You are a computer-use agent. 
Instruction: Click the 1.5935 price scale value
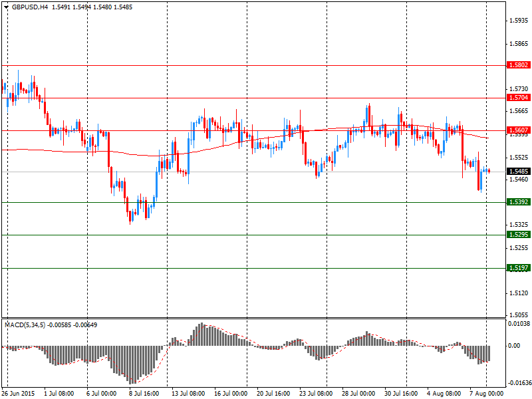(519, 21)
